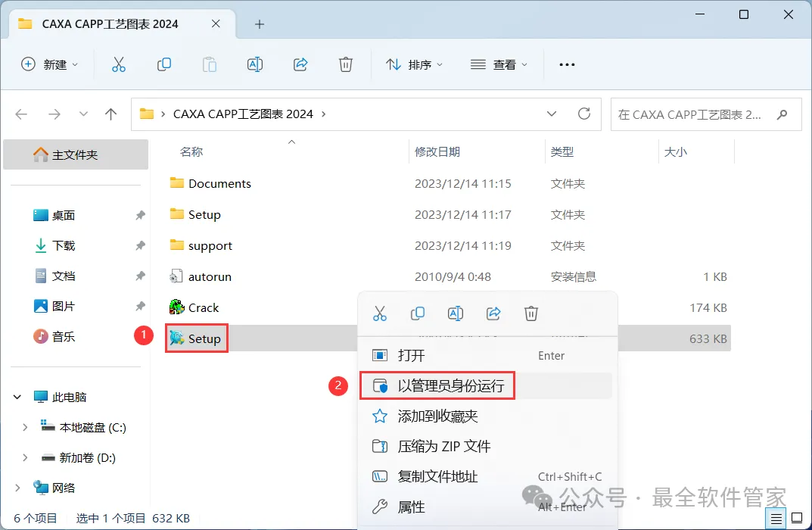Open 图片 in the sidebar
The image size is (812, 530).
pos(63,306)
